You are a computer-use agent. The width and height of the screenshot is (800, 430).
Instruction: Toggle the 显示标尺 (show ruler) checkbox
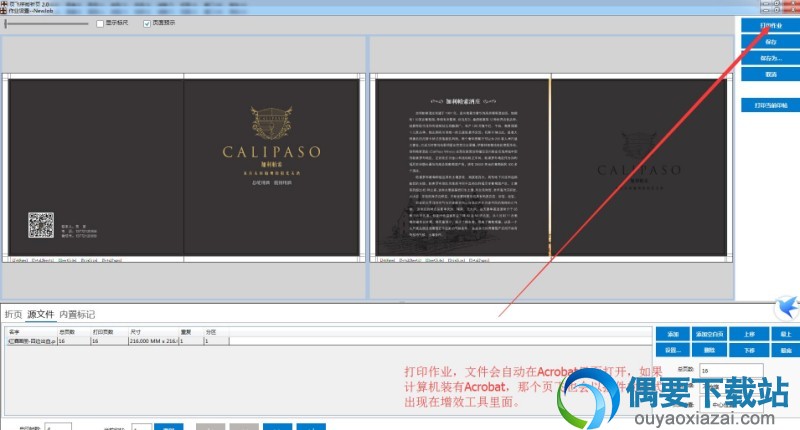coord(100,23)
